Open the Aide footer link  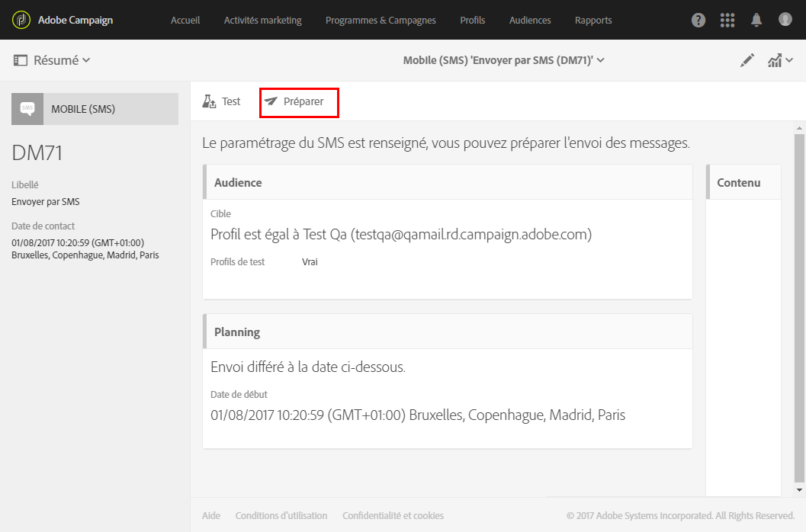point(211,515)
